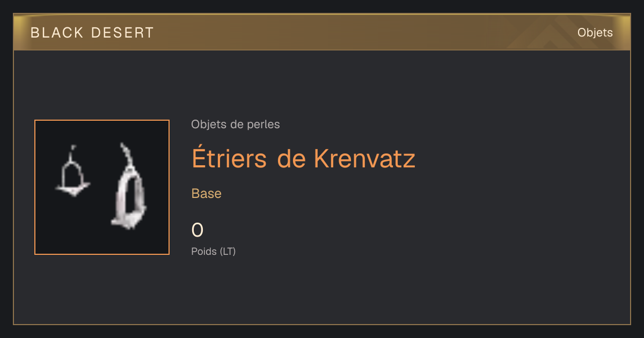Open the Objets link in header
644x338 pixels.
tap(595, 33)
